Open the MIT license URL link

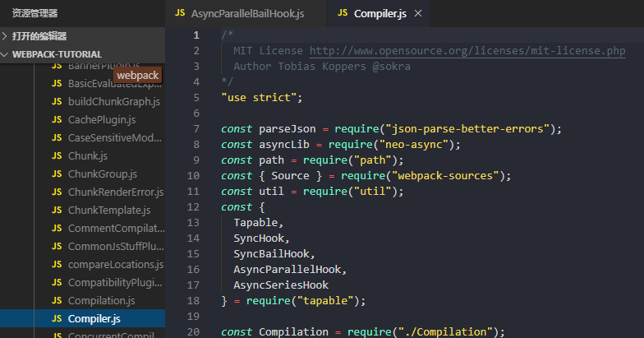467,51
